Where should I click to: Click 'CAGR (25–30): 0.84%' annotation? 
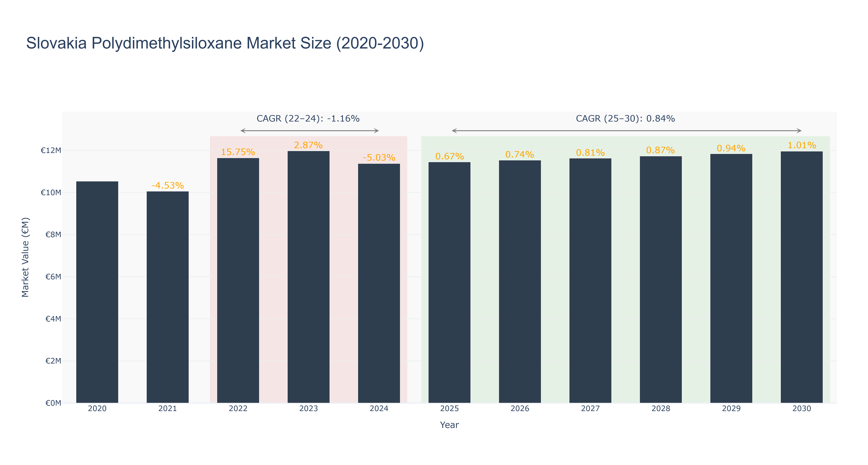pos(625,119)
